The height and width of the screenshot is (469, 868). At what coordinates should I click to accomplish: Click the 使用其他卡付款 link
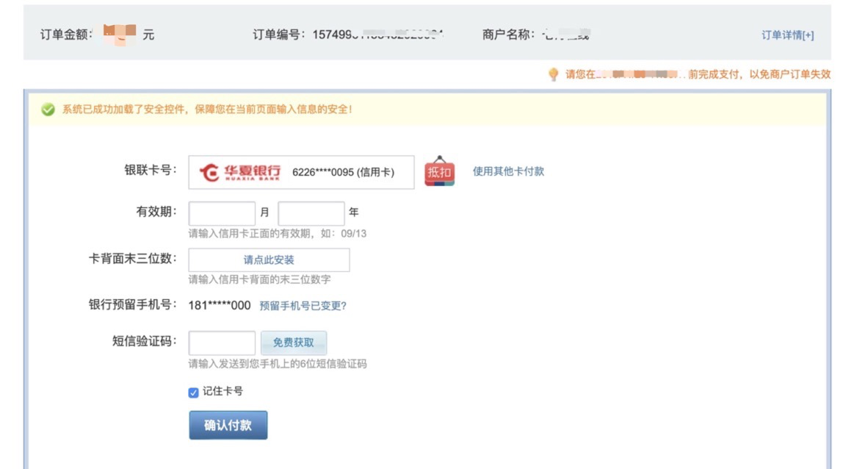coord(508,171)
